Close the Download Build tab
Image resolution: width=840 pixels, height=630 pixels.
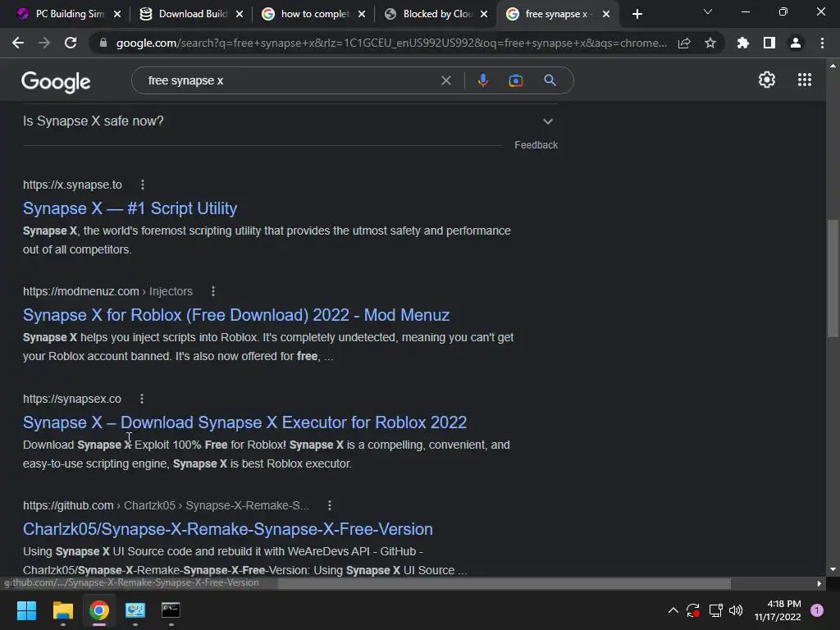click(x=240, y=14)
